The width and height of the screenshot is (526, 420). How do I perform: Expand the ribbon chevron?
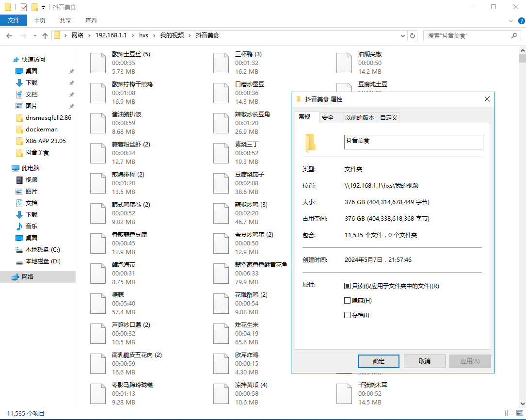coord(511,21)
